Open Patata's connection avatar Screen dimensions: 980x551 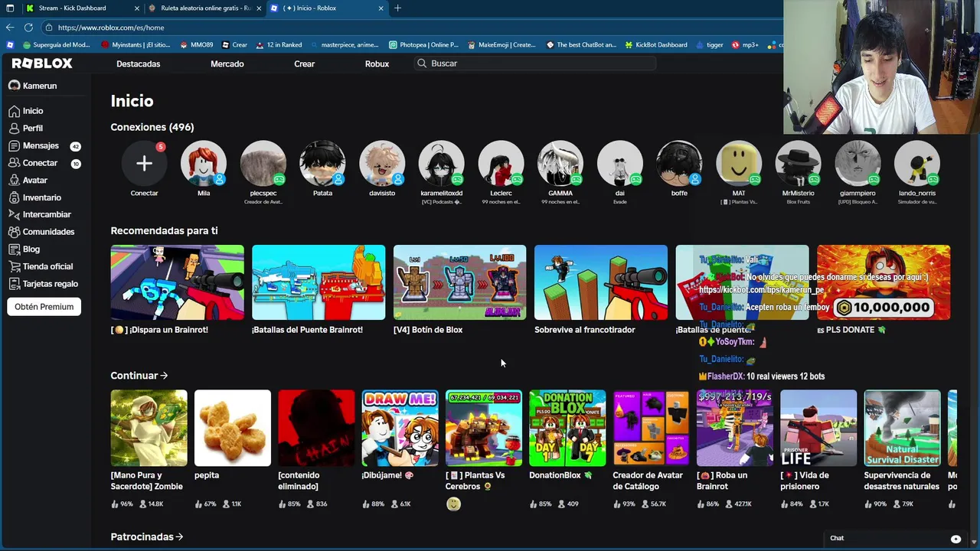point(322,163)
